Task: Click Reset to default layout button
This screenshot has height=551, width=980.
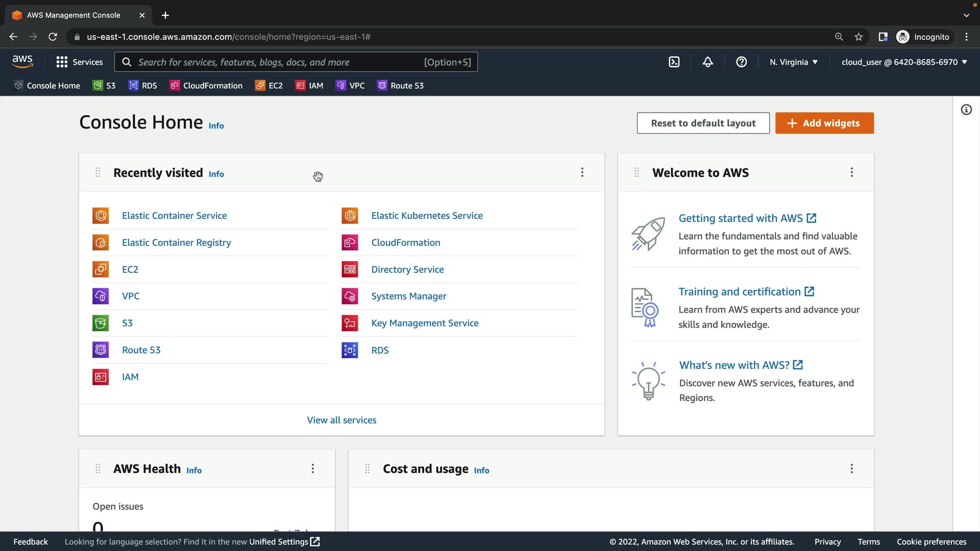Action: [x=703, y=123]
